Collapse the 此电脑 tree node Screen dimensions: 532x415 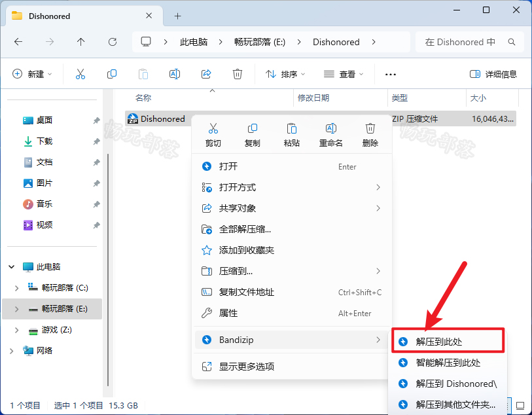pos(12,266)
